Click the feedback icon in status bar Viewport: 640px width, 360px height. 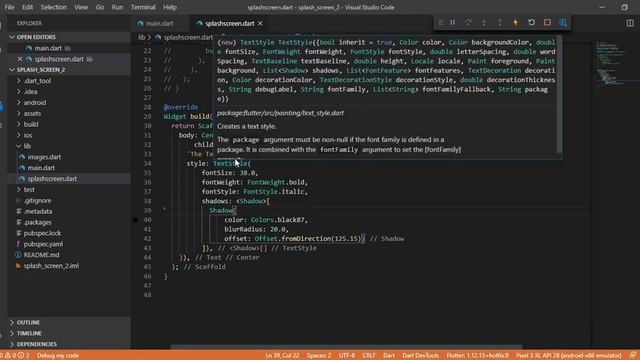point(632,356)
